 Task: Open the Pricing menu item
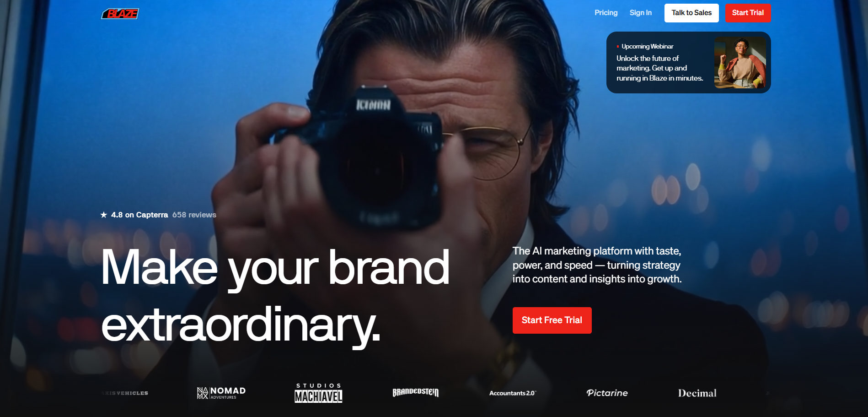point(606,13)
